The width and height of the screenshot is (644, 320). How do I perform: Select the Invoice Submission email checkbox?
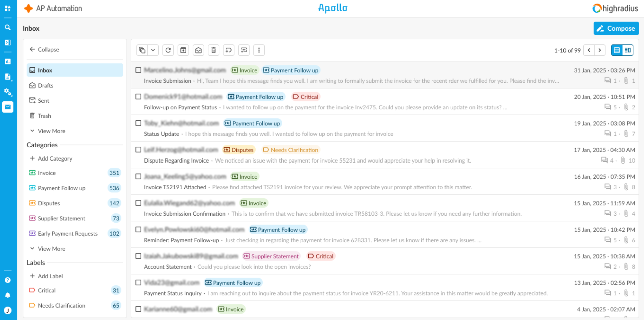[x=138, y=70]
